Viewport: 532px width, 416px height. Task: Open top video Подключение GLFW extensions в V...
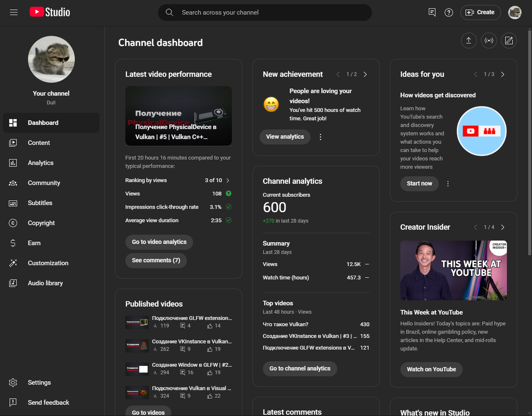309,348
